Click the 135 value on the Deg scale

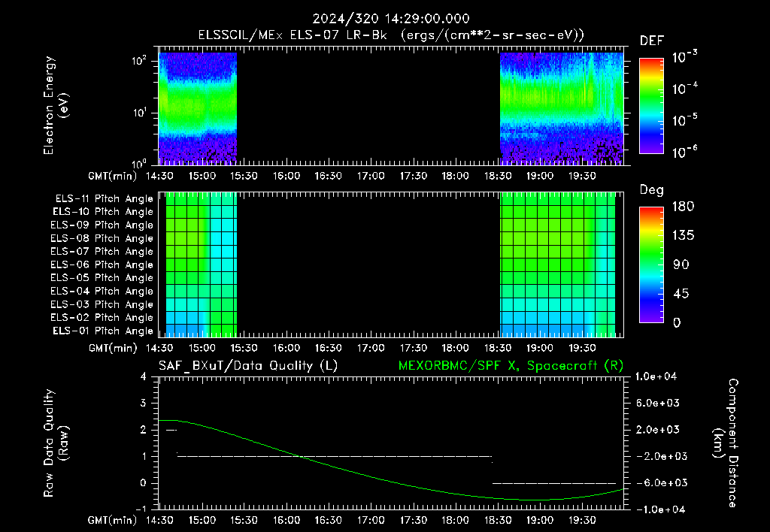tap(683, 236)
